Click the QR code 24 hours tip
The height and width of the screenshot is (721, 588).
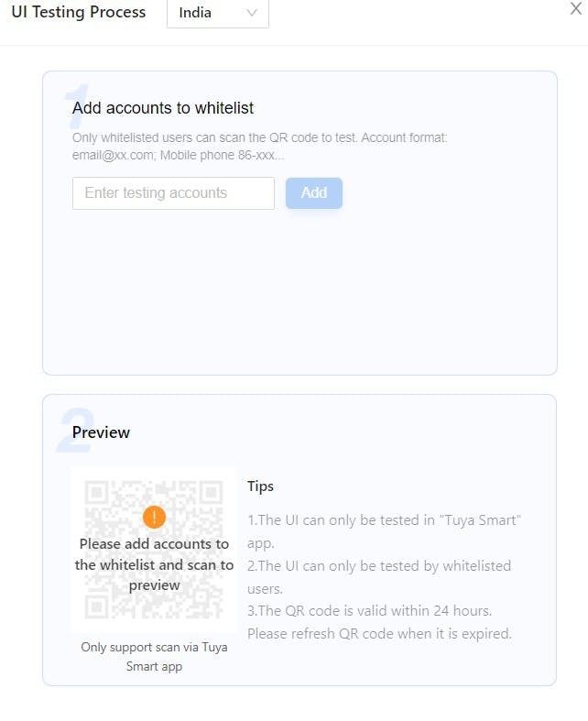pos(379,621)
